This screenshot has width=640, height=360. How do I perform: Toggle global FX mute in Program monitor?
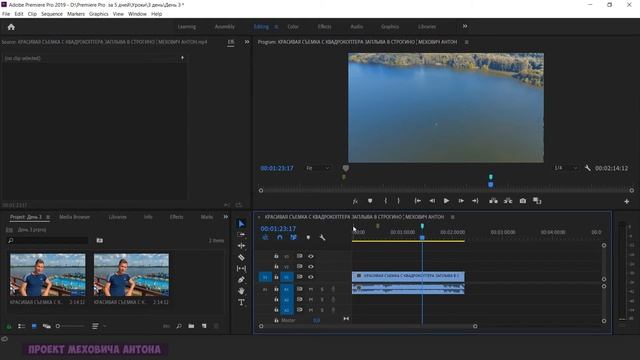click(355, 201)
